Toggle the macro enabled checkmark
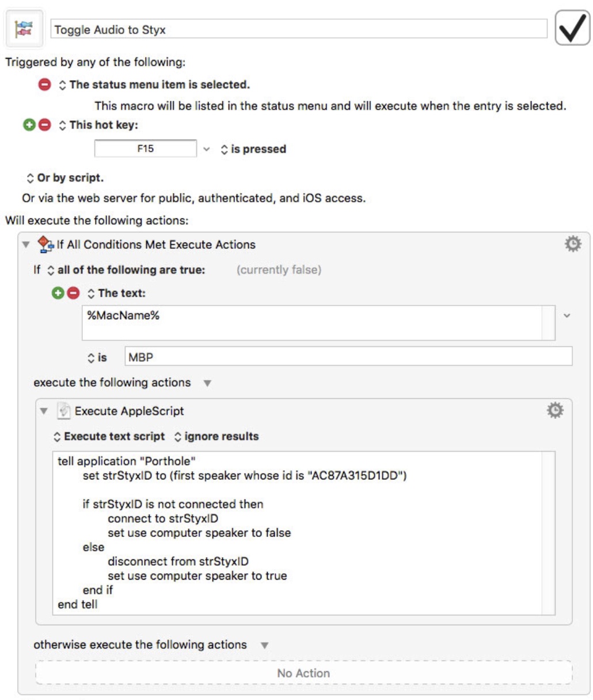Viewport: 593px width, 700px height. [572, 28]
